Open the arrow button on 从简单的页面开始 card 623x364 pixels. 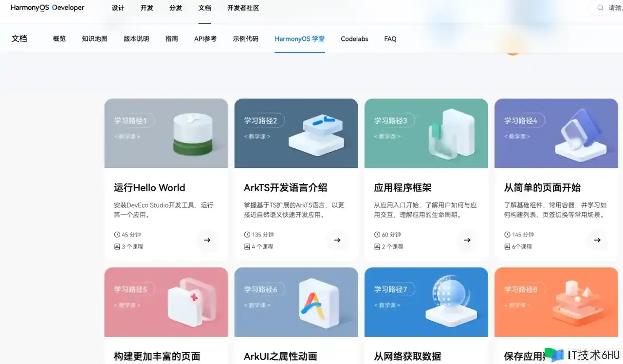[x=597, y=240]
